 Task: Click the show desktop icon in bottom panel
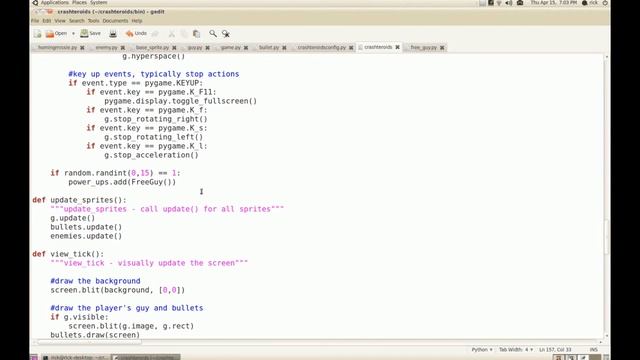point(34,358)
